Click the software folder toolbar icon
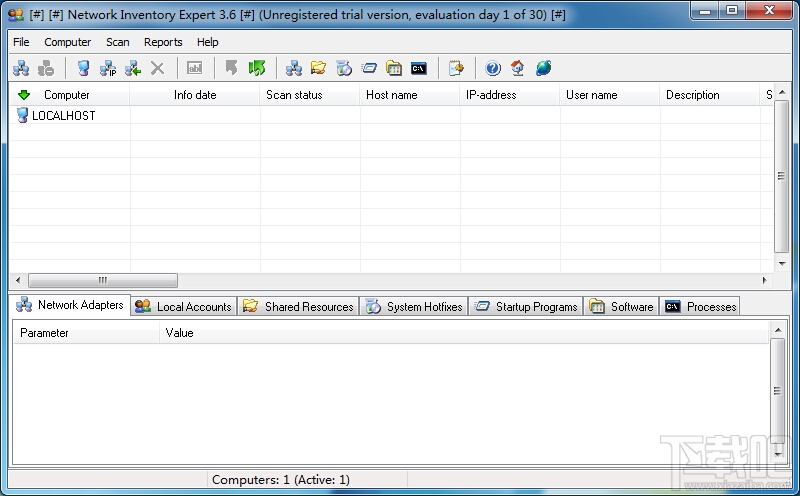Image resolution: width=800 pixels, height=496 pixels. point(394,68)
